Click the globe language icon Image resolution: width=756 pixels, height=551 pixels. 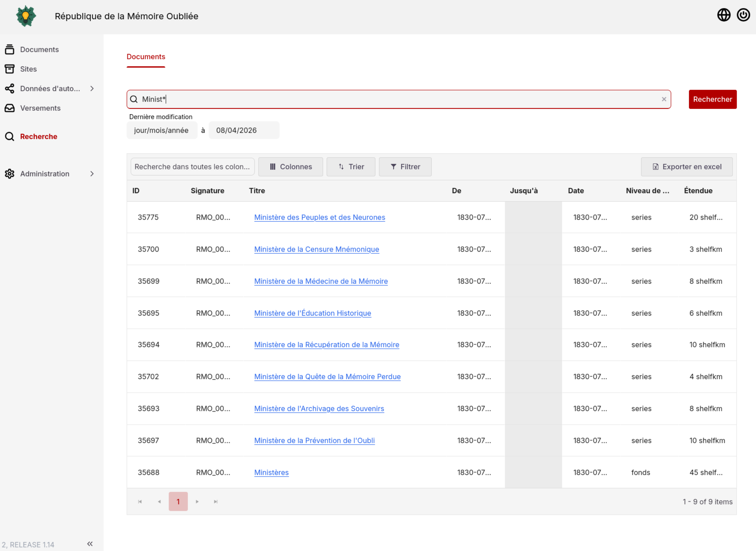[723, 15]
